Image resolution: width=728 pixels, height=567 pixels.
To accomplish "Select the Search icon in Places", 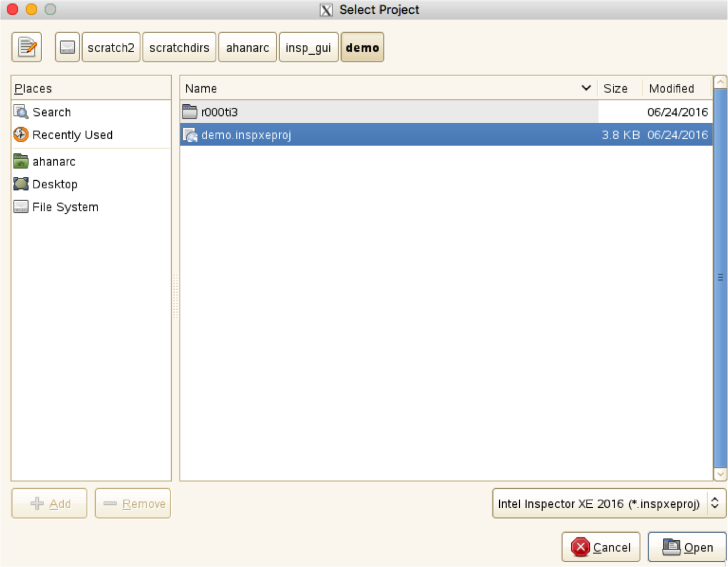I will coord(21,112).
